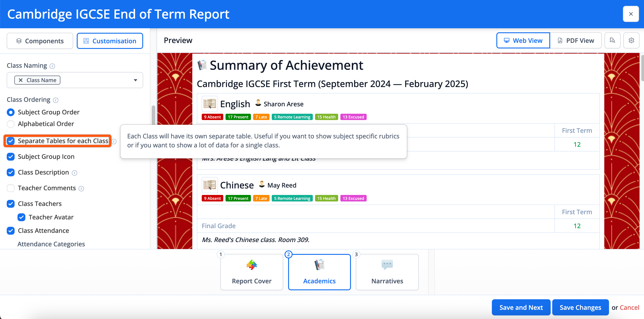Screen dimensions: 644x319
Task: Switch to PDF View
Action: point(576,41)
